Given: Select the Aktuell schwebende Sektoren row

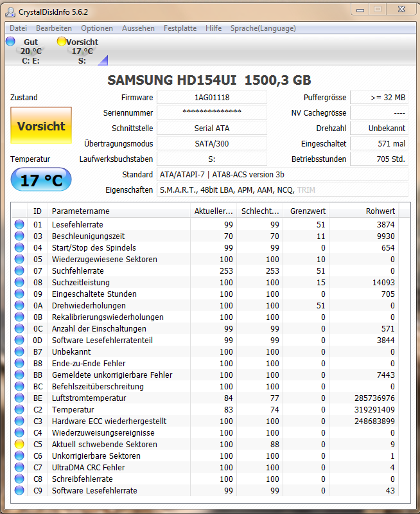Looking at the screenshot, I should (x=206, y=444).
